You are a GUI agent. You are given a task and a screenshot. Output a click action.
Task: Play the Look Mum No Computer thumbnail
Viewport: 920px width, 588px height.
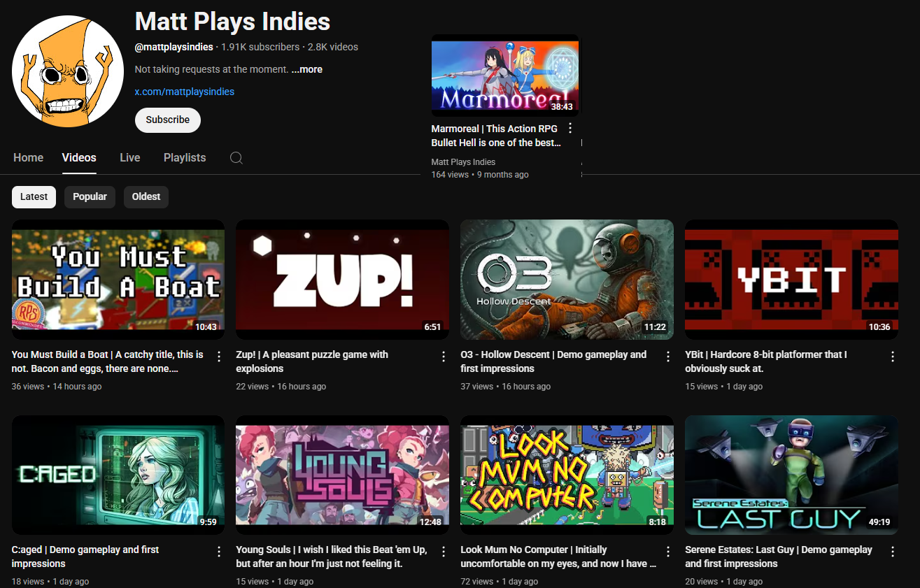pyautogui.click(x=567, y=475)
